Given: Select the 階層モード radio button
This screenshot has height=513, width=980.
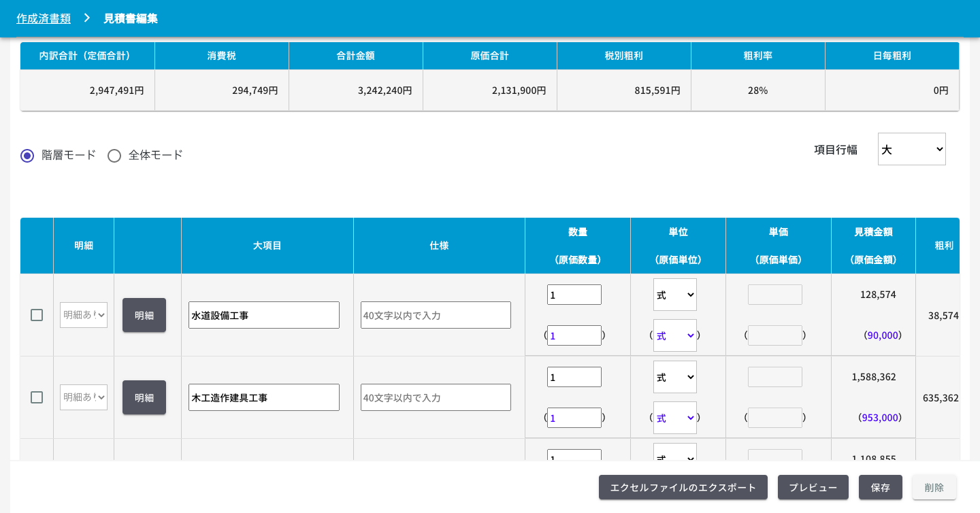Looking at the screenshot, I should click(27, 156).
